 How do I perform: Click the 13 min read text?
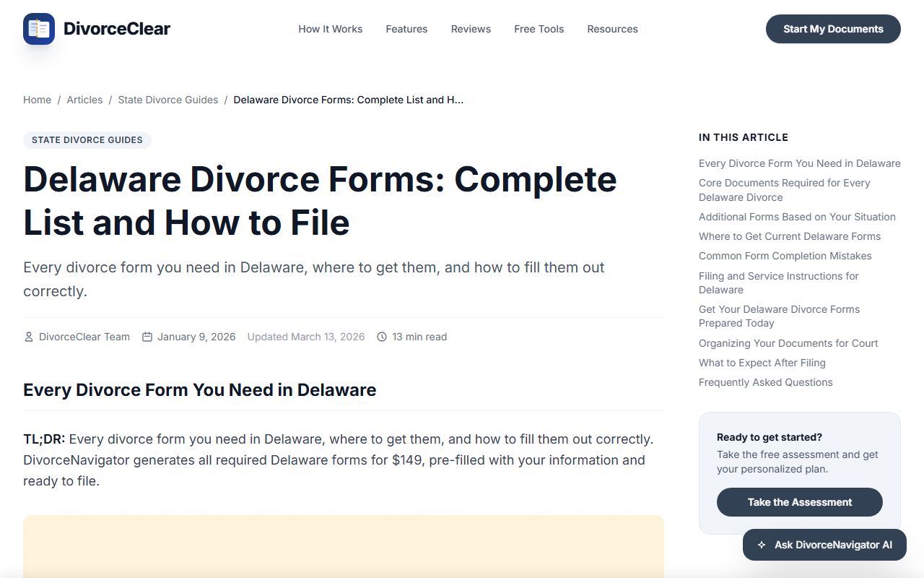(419, 337)
